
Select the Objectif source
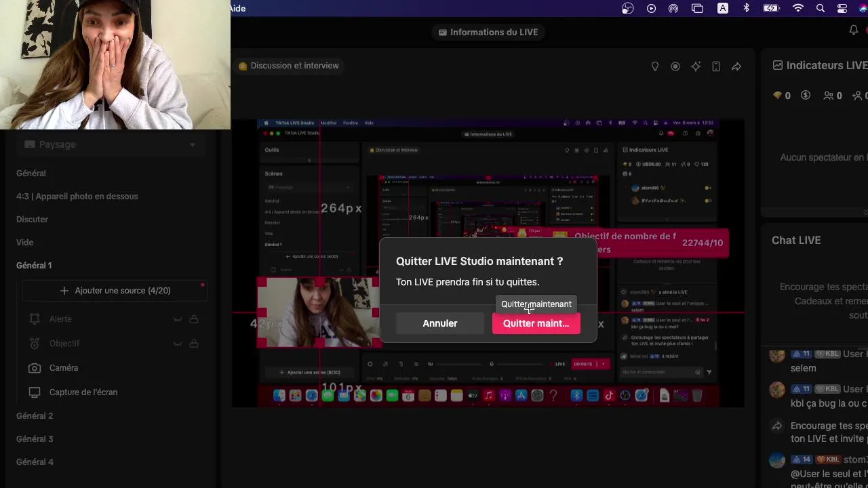tap(64, 344)
